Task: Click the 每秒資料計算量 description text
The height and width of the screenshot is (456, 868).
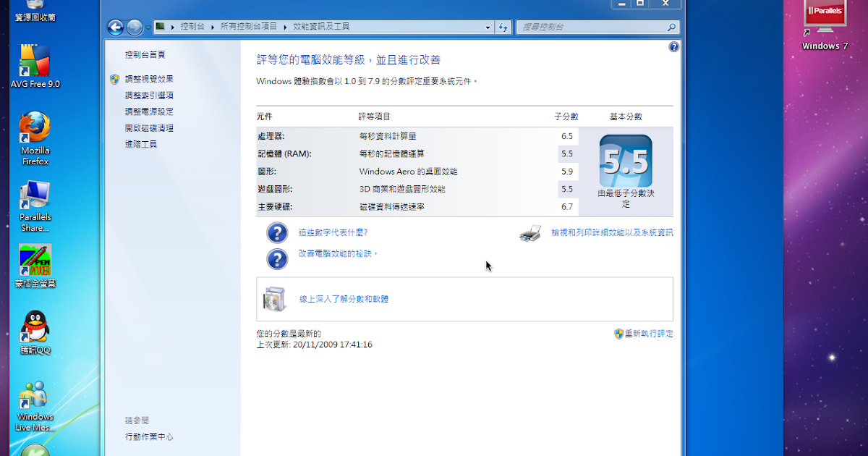Action: click(x=388, y=136)
